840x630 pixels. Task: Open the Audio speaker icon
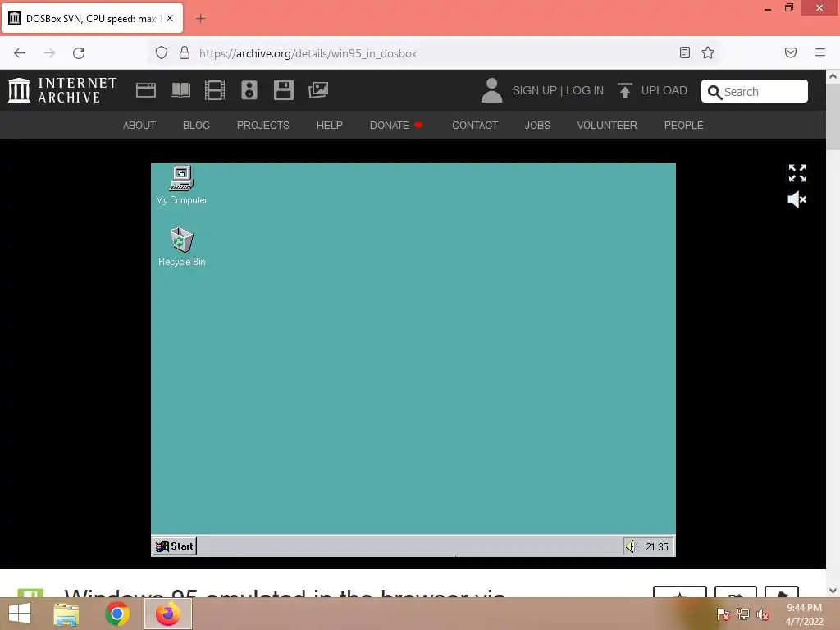(249, 90)
